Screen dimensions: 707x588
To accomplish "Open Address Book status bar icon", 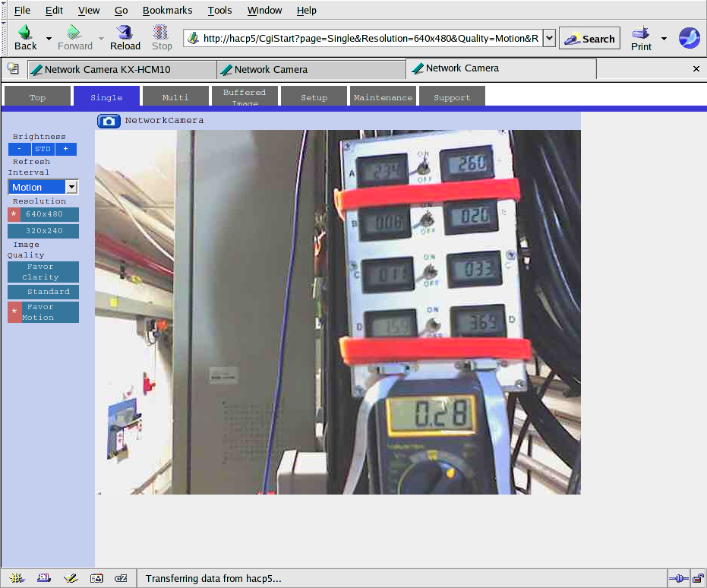I will [x=96, y=578].
